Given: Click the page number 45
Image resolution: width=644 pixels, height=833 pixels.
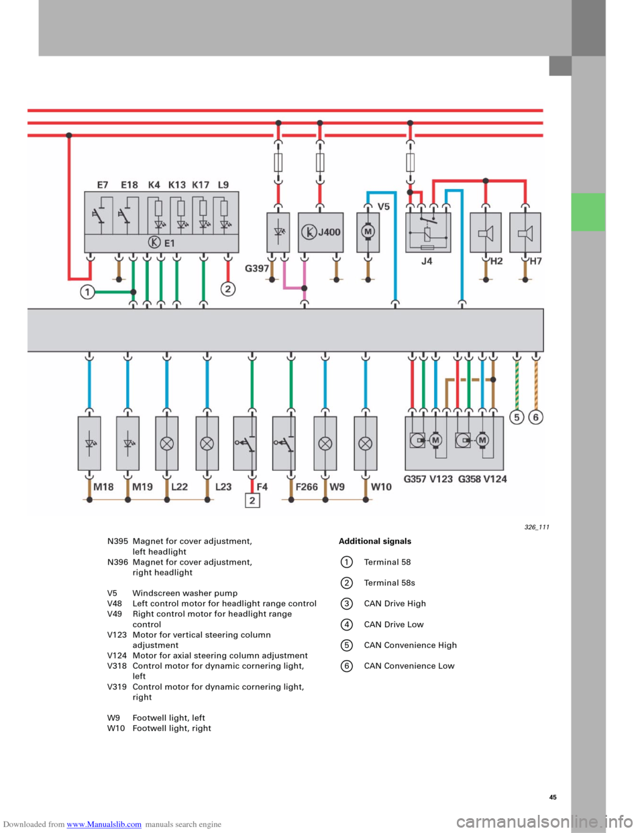Looking at the screenshot, I should click(x=553, y=797).
